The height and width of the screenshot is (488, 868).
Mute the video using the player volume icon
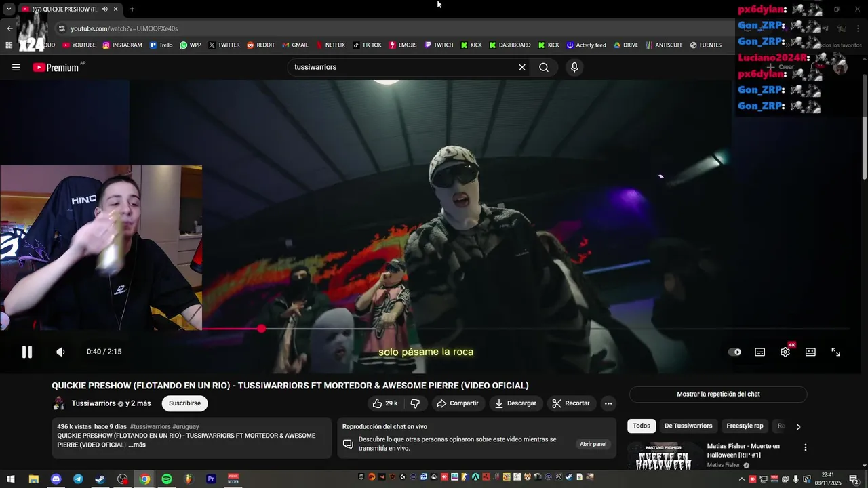tap(60, 352)
